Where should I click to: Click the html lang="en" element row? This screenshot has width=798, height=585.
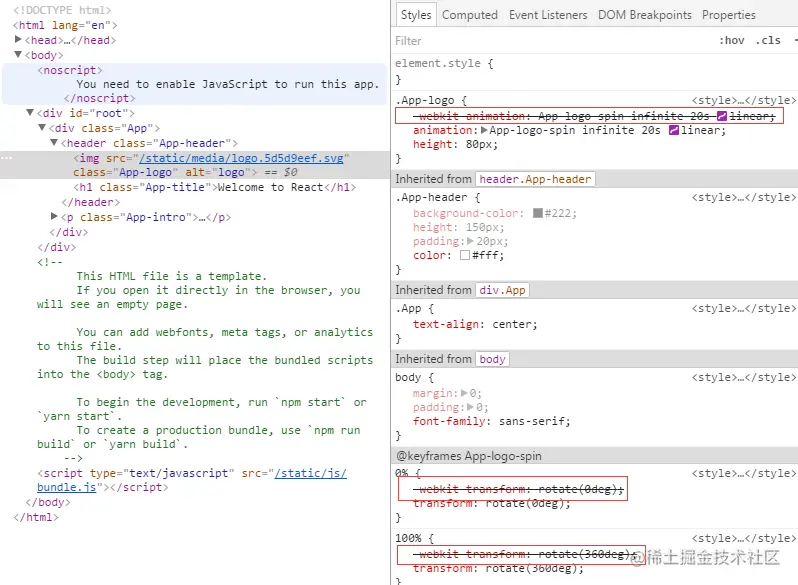click(65, 25)
